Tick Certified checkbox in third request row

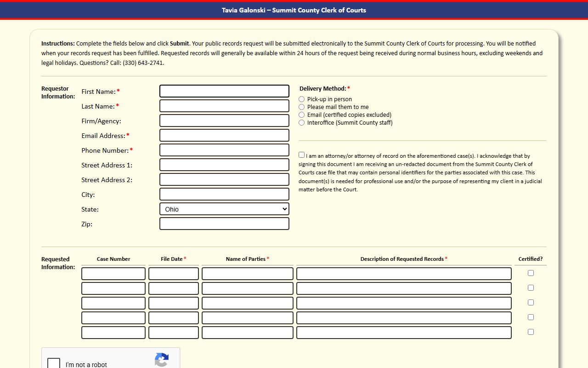531,303
